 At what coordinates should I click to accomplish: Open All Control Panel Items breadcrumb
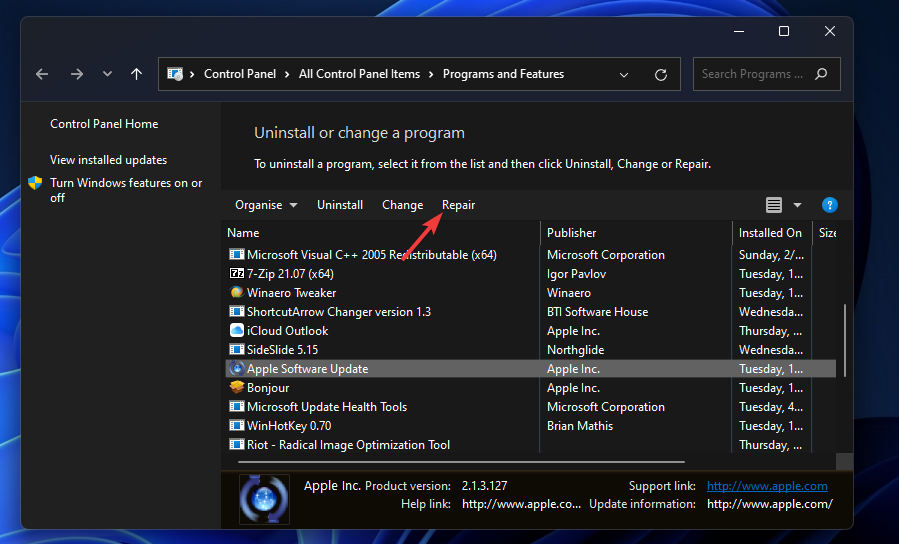point(359,74)
